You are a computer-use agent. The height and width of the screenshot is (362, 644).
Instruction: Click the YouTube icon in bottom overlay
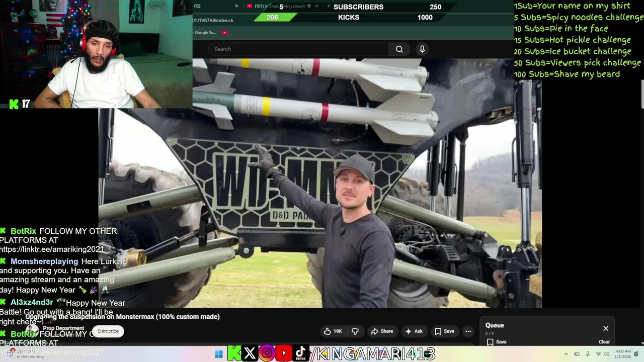284,353
